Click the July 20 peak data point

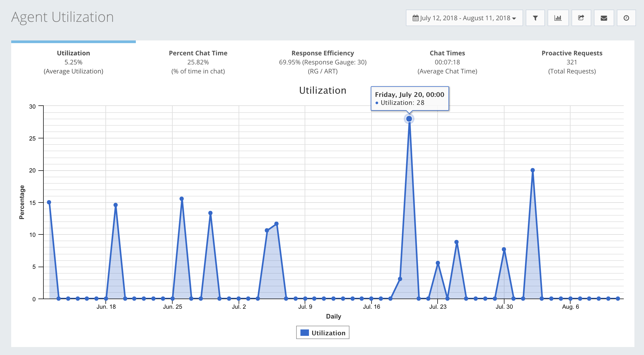pos(409,119)
